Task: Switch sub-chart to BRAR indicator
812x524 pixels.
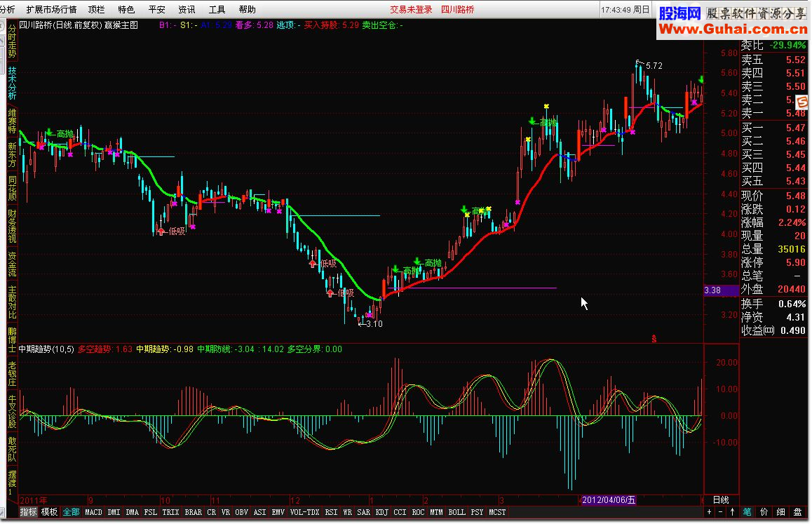Action: (x=193, y=513)
